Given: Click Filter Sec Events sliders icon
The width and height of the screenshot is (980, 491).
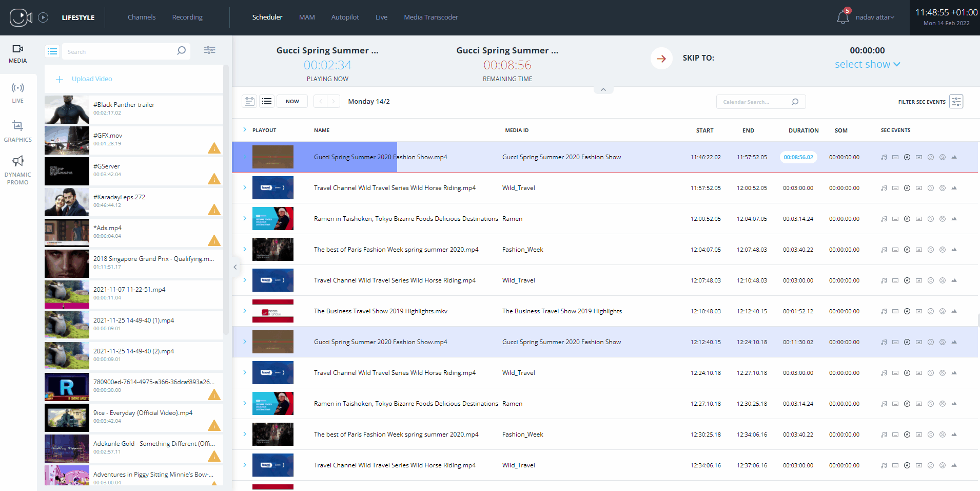Looking at the screenshot, I should [956, 102].
